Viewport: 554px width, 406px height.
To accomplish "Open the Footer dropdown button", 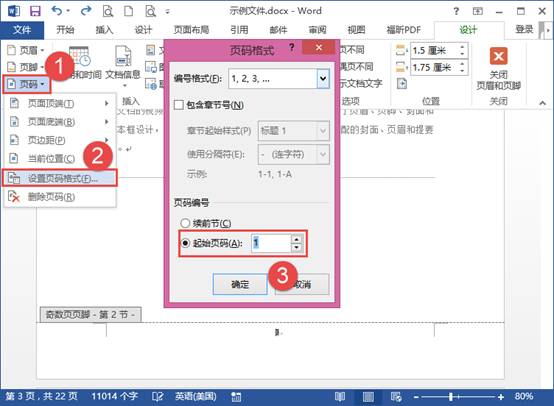I will pos(25,67).
